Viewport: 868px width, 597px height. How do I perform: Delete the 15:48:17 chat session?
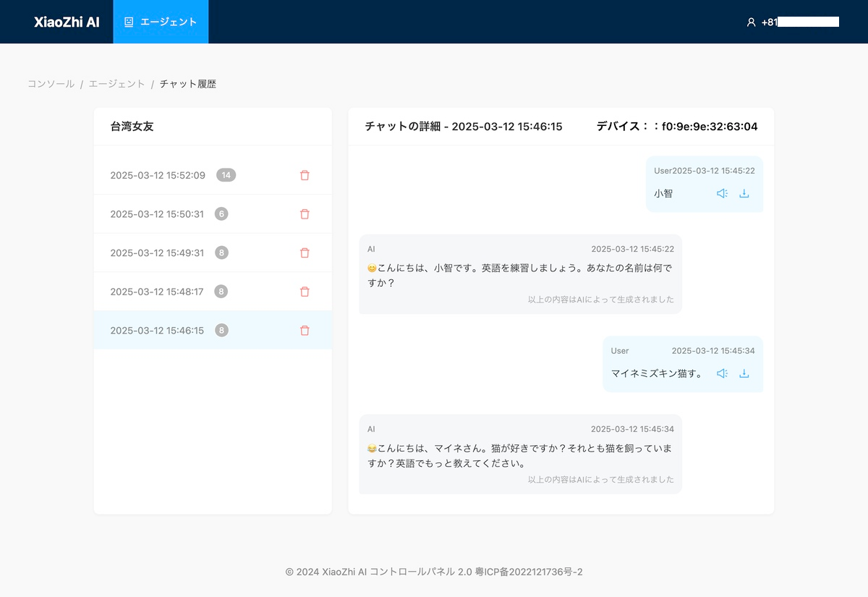tap(305, 292)
